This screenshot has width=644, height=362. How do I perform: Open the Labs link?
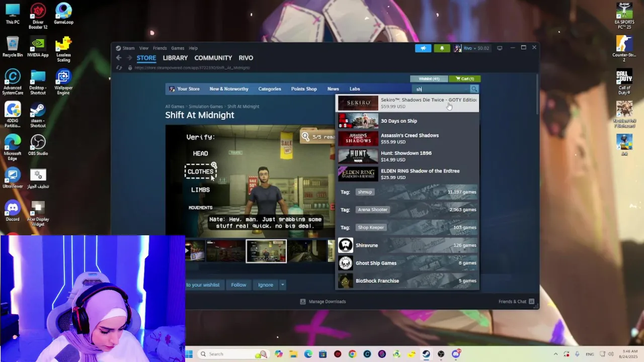point(355,89)
